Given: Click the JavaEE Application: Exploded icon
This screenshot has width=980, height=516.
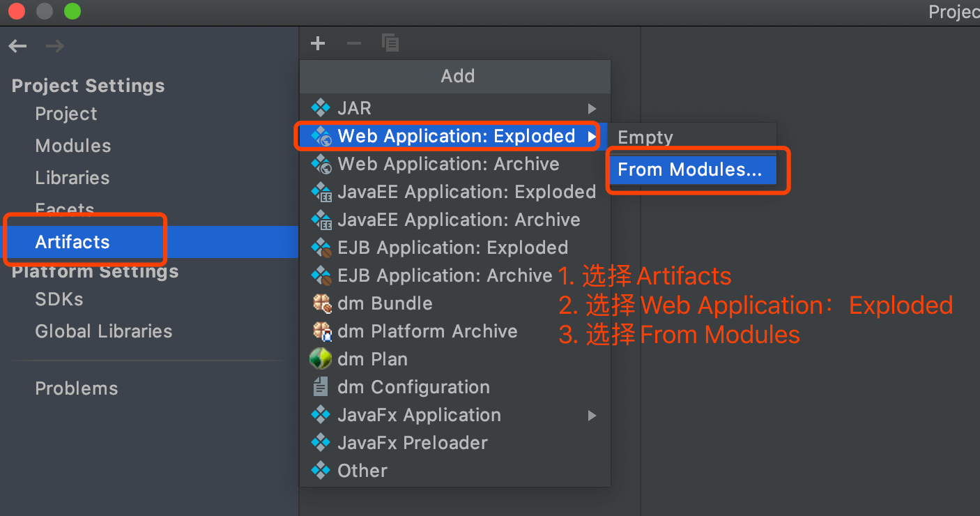Looking at the screenshot, I should pyautogui.click(x=321, y=192).
